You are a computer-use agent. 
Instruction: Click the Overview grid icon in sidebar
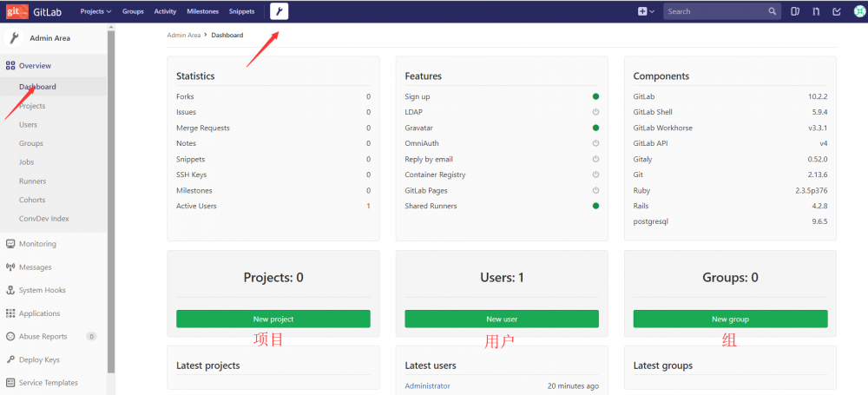10,66
